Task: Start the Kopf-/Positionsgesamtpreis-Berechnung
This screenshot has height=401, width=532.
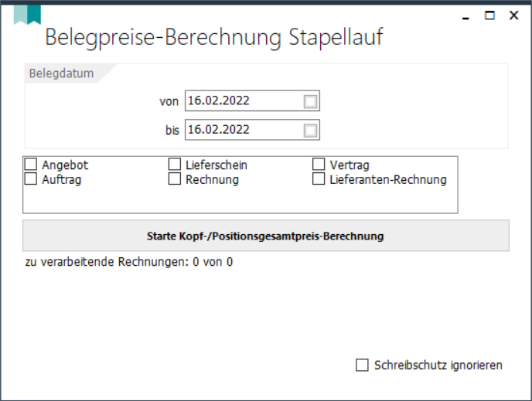Action: point(265,236)
